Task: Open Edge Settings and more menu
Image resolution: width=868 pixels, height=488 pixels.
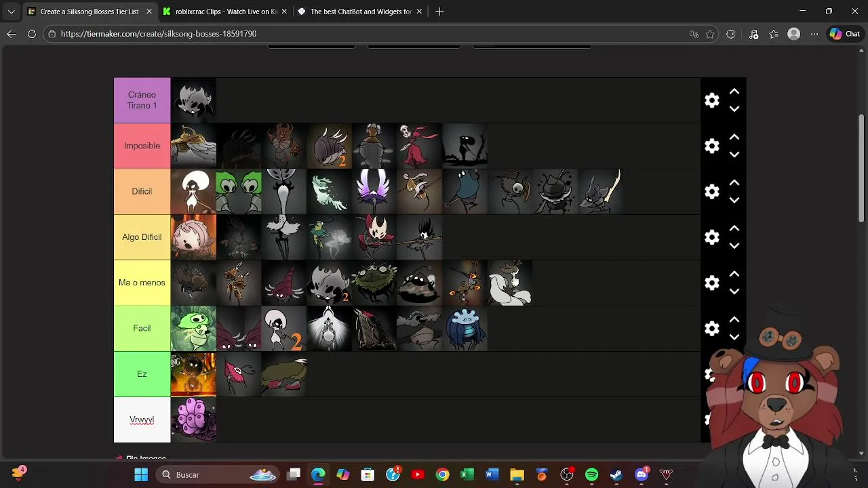Action: tap(814, 34)
